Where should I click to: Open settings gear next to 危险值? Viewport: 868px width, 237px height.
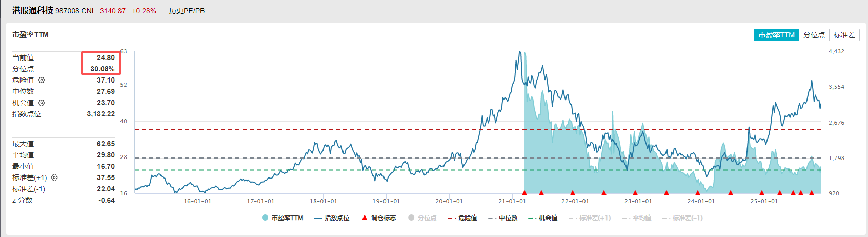pos(42,80)
